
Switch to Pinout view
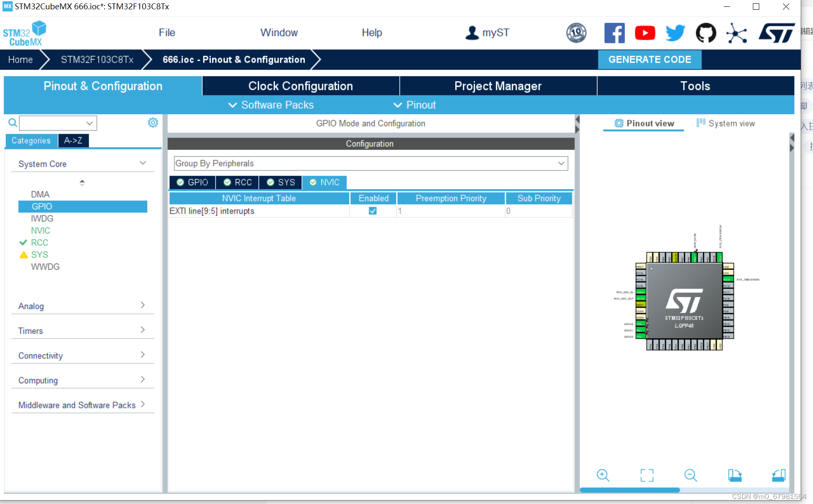(x=644, y=123)
